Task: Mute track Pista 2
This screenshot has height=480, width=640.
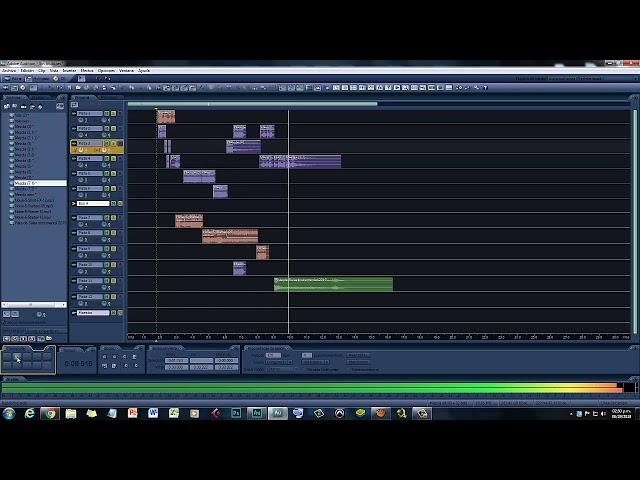Action: [107, 129]
